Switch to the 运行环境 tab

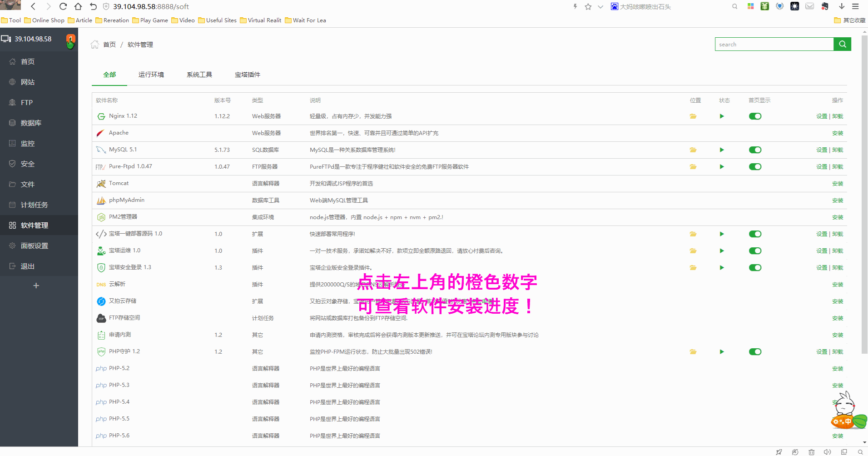click(151, 75)
